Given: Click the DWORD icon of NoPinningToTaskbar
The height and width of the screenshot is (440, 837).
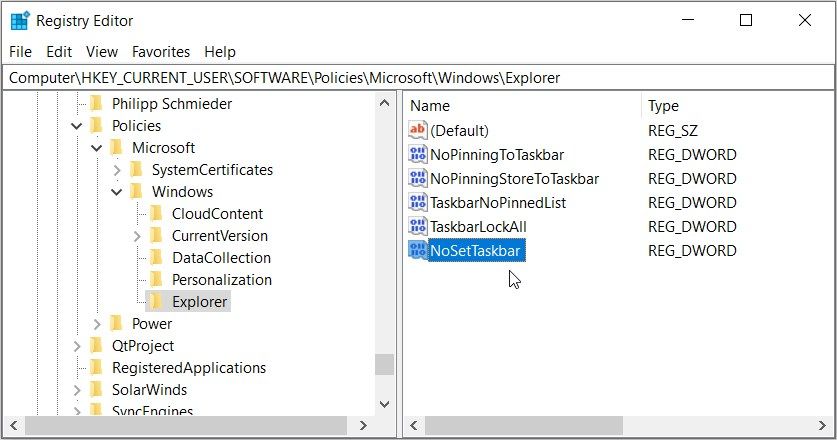Looking at the screenshot, I should [x=417, y=154].
